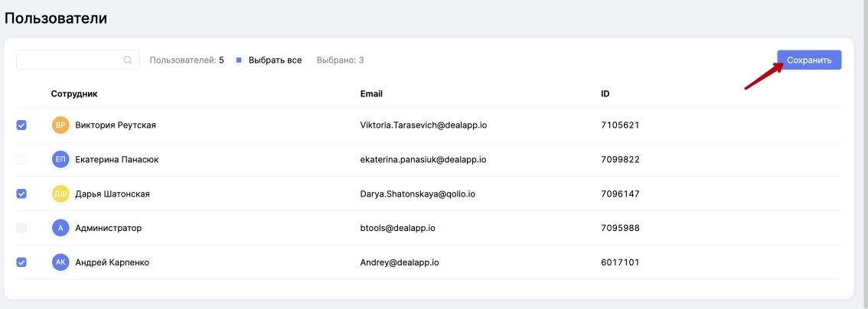Image resolution: width=868 pixels, height=309 pixels.
Task: Click the ID column header
Action: coord(605,94)
